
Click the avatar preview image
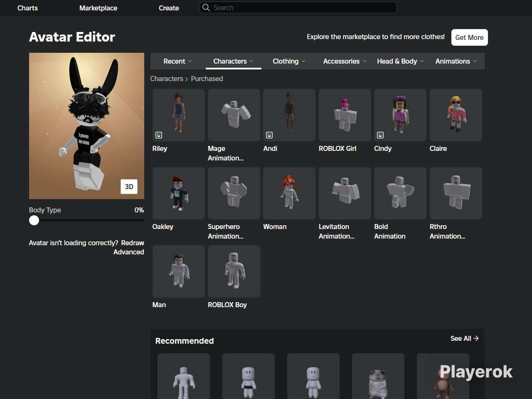click(x=86, y=126)
